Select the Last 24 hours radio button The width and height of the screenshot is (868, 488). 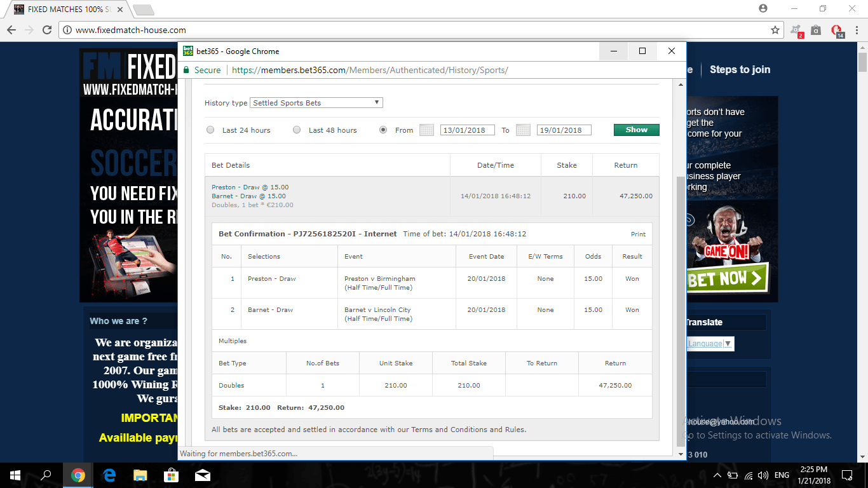(210, 130)
